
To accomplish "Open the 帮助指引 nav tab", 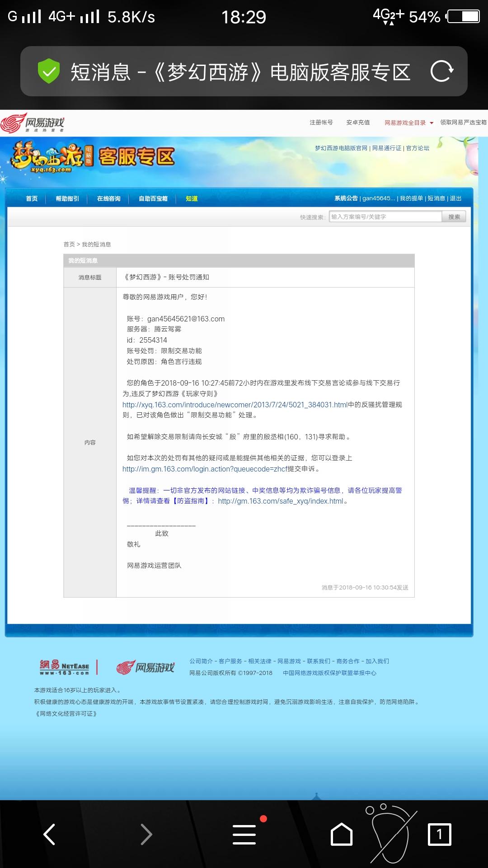I will point(67,198).
